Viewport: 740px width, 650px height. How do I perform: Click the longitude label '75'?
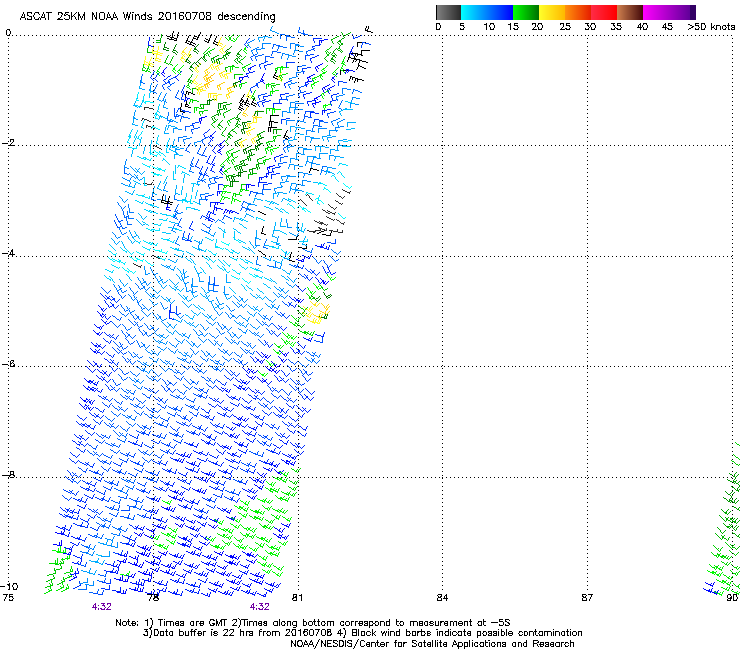click(8, 598)
